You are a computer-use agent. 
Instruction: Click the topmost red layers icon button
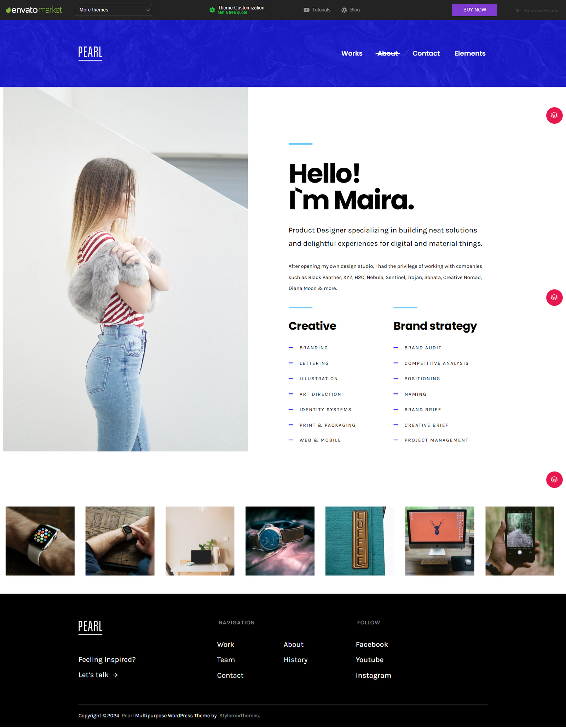click(x=554, y=115)
